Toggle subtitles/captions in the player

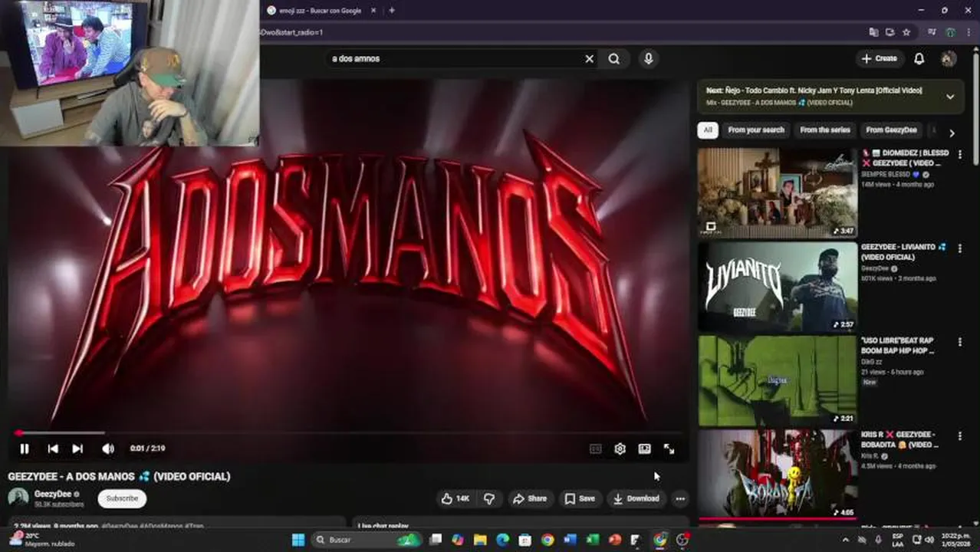click(x=595, y=449)
